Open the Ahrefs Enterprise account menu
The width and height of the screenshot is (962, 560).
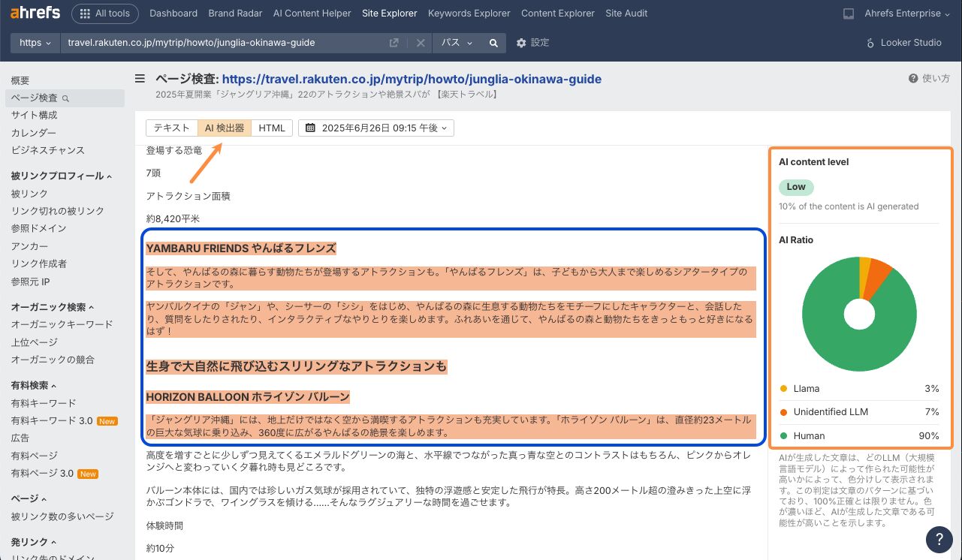[907, 14]
